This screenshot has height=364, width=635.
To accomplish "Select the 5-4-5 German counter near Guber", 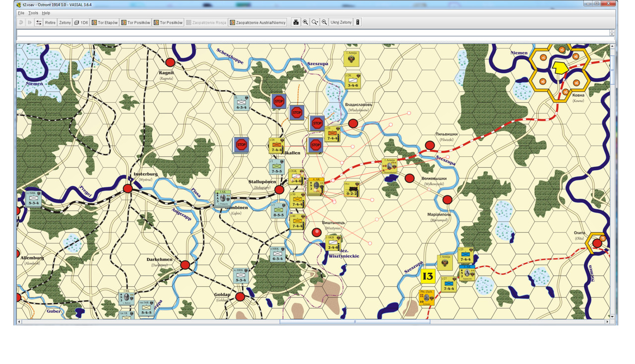I will 147,308.
